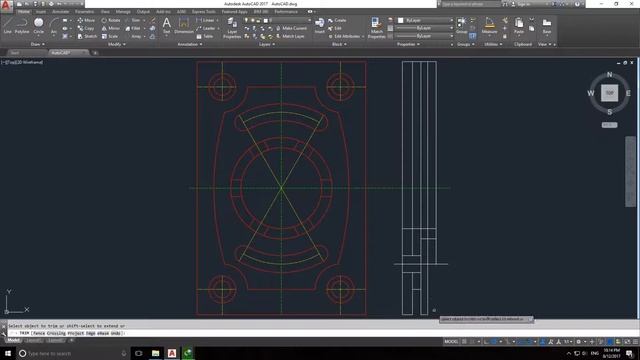Activate the Fillet command

(x=133, y=28)
